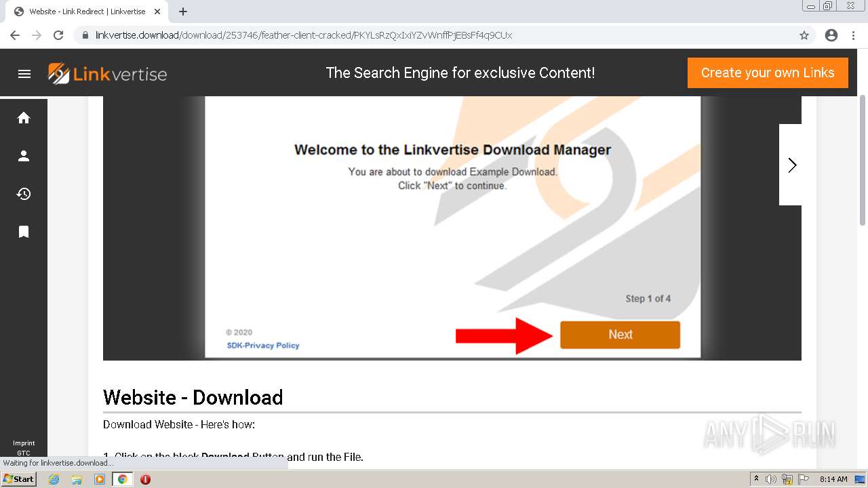Image resolution: width=868 pixels, height=488 pixels.
Task: Click the taskbar clock 8:14 AM
Action: click(833, 479)
